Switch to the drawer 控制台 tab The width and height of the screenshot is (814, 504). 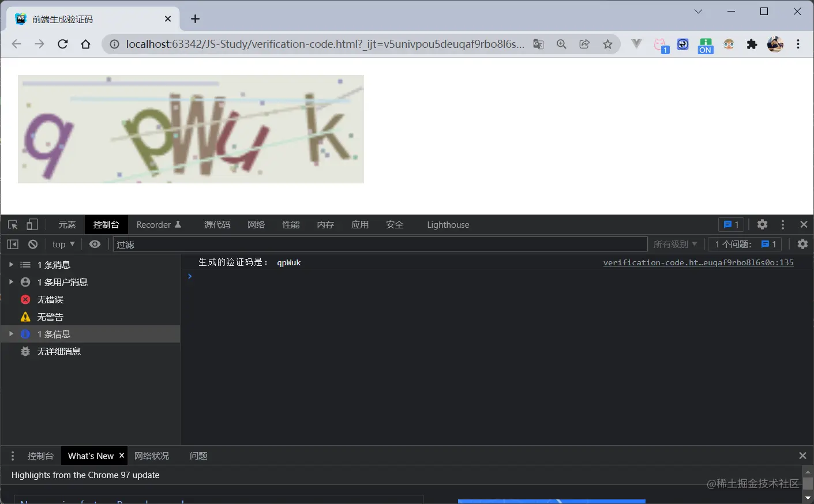click(x=40, y=456)
